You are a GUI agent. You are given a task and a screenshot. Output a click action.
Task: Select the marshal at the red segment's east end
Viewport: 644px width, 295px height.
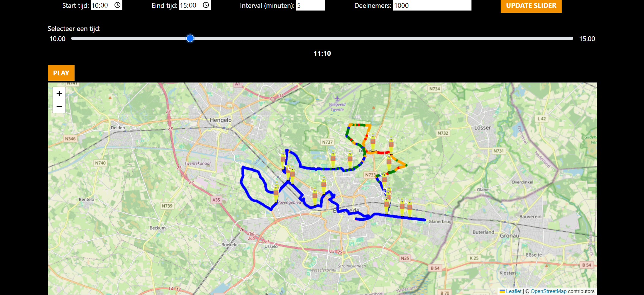[391, 145]
